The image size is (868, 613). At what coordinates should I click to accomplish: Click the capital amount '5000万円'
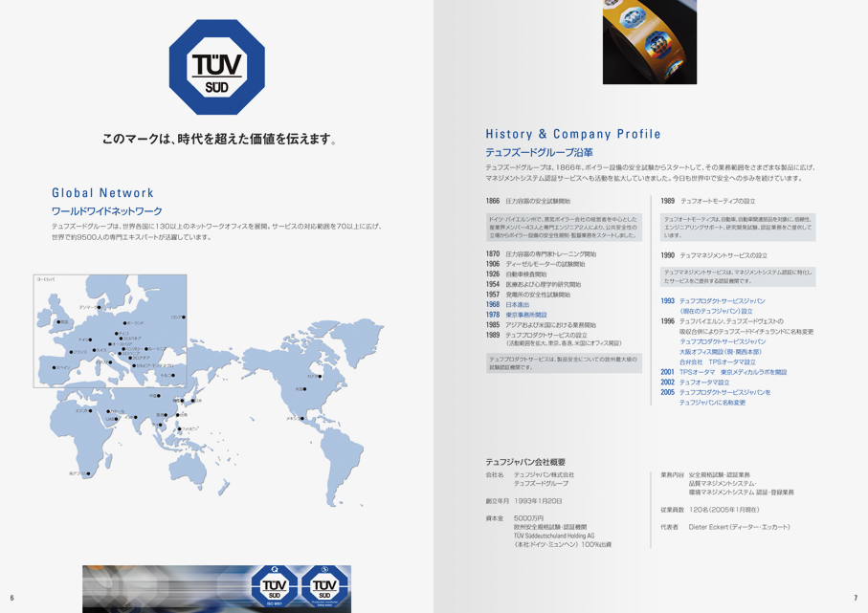[x=528, y=518]
